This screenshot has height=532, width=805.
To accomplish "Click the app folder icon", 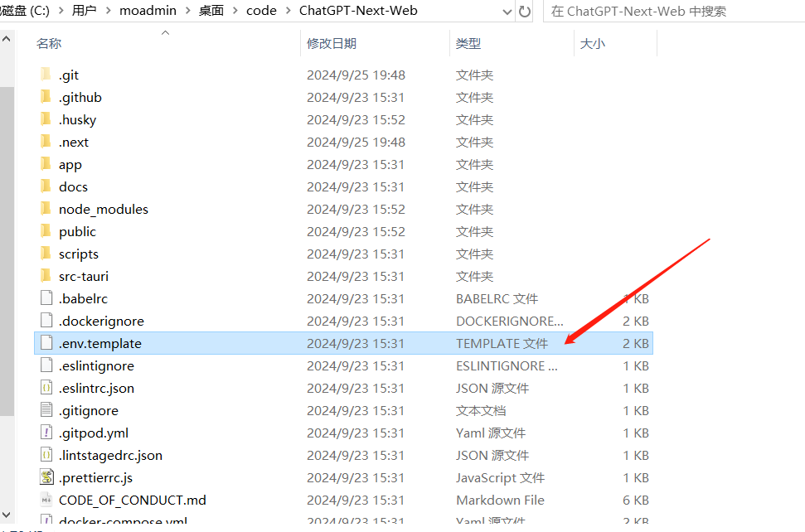I will click(46, 163).
